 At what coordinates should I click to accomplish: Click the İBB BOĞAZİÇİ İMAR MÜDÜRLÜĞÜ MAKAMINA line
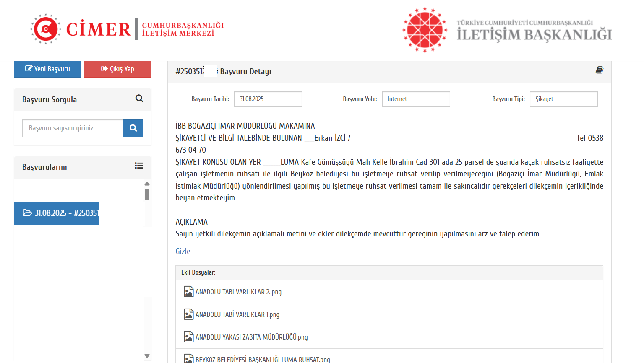(x=245, y=126)
